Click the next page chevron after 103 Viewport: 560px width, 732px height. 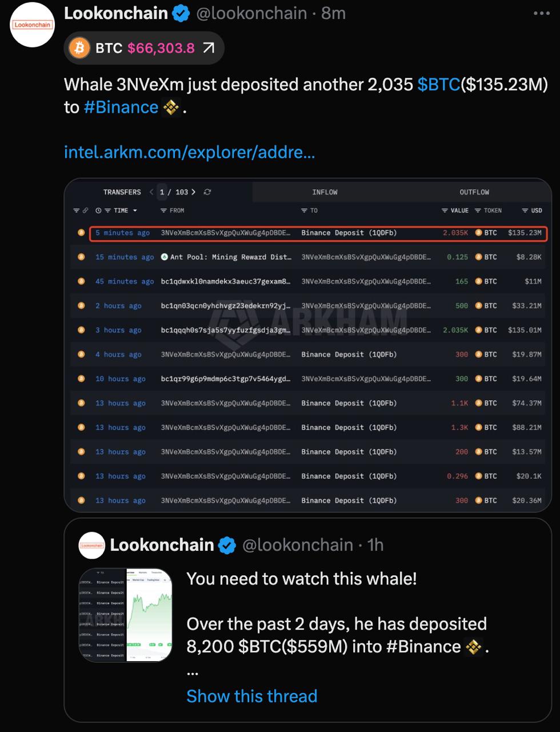(194, 192)
